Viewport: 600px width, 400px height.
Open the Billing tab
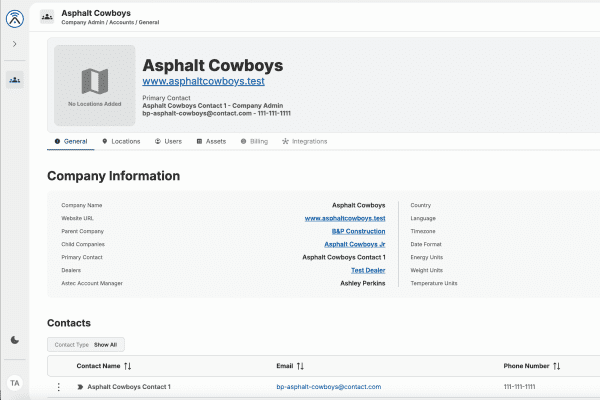pos(254,141)
